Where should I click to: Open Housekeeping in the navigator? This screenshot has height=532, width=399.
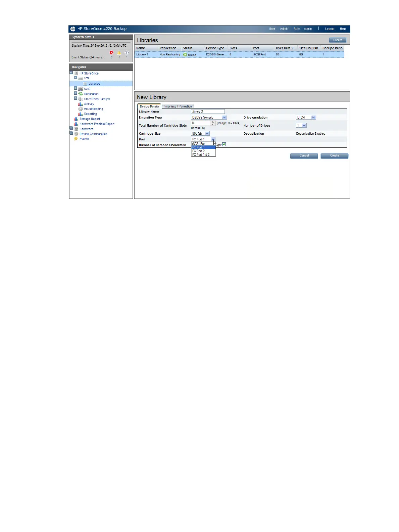[94, 109]
